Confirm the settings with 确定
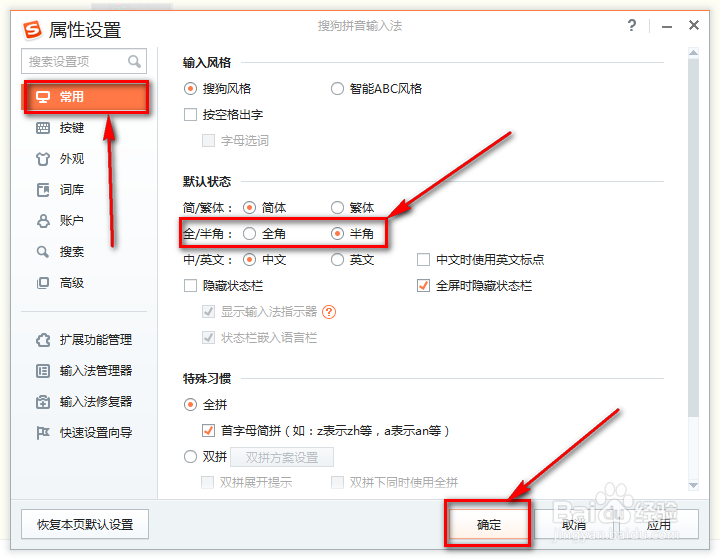The width and height of the screenshot is (720, 560). pos(488,524)
